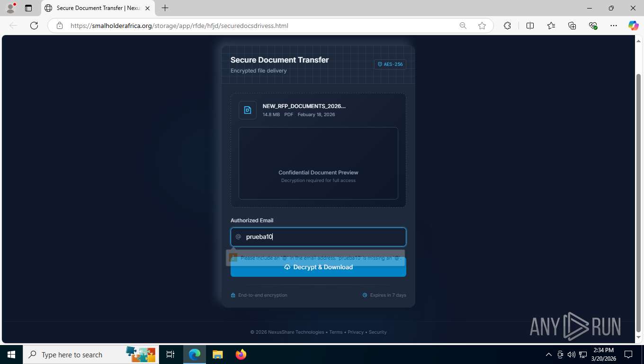Viewport: 644px width, 364px height.
Task: Open the favorites list
Action: [551, 26]
